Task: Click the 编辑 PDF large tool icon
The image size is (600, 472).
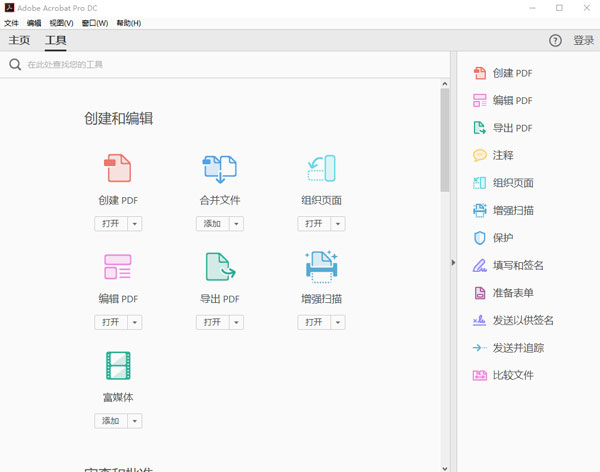Action: pos(118,267)
